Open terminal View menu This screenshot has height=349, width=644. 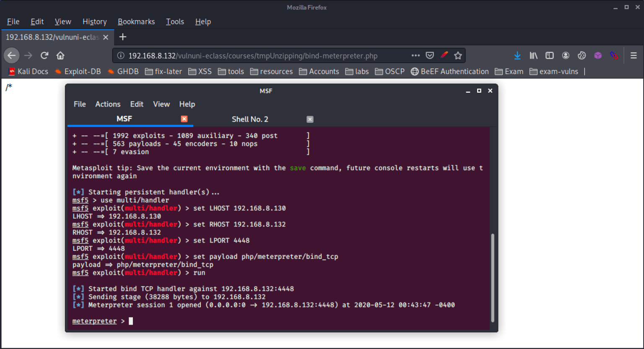point(161,104)
